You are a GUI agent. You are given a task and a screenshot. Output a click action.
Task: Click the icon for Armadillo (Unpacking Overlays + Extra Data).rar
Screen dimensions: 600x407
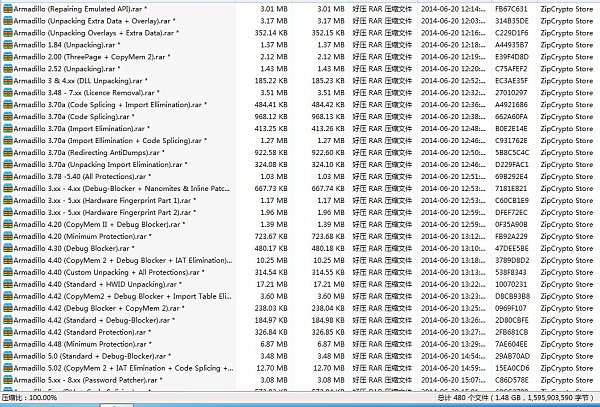pos(8,33)
